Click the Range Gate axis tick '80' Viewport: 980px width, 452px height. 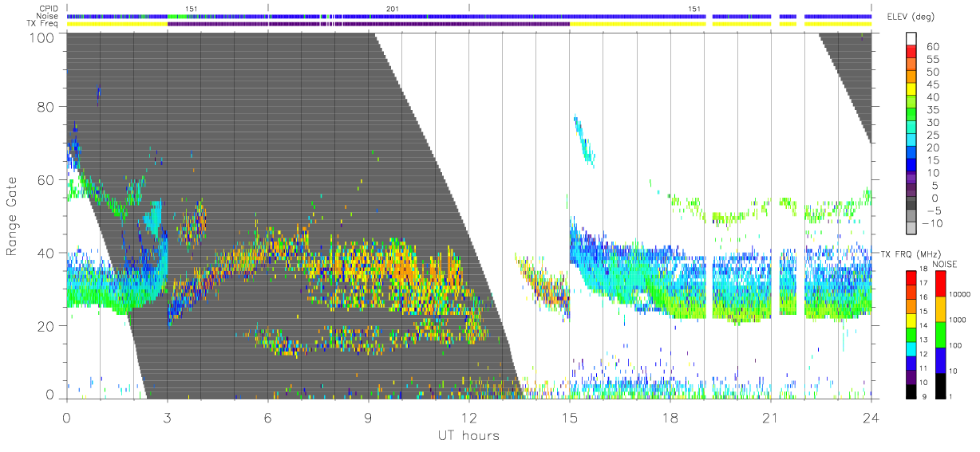coord(47,107)
